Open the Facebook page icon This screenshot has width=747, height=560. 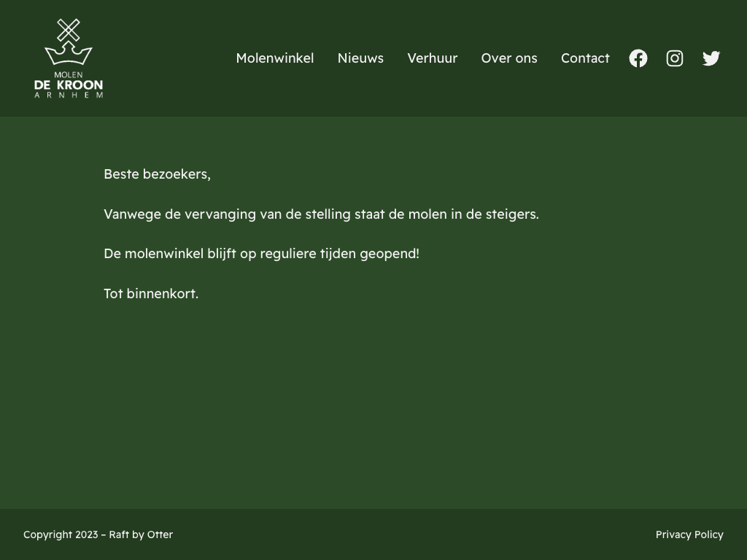[638, 58]
